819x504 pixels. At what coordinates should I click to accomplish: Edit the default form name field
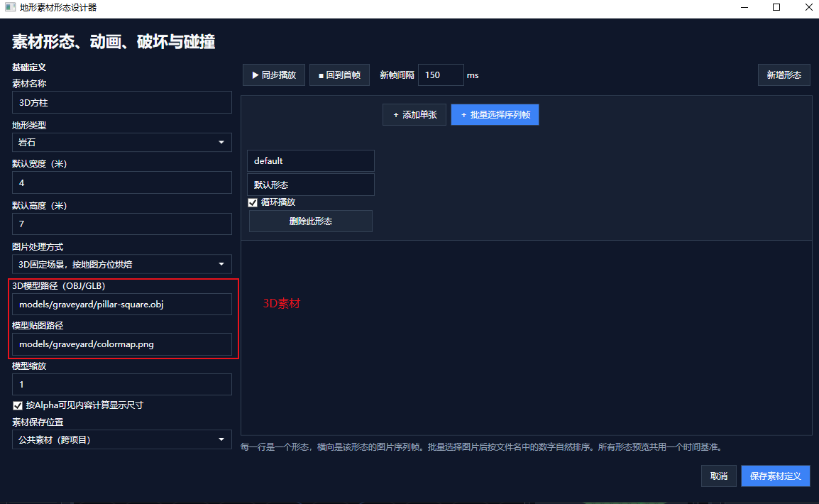tap(311, 161)
